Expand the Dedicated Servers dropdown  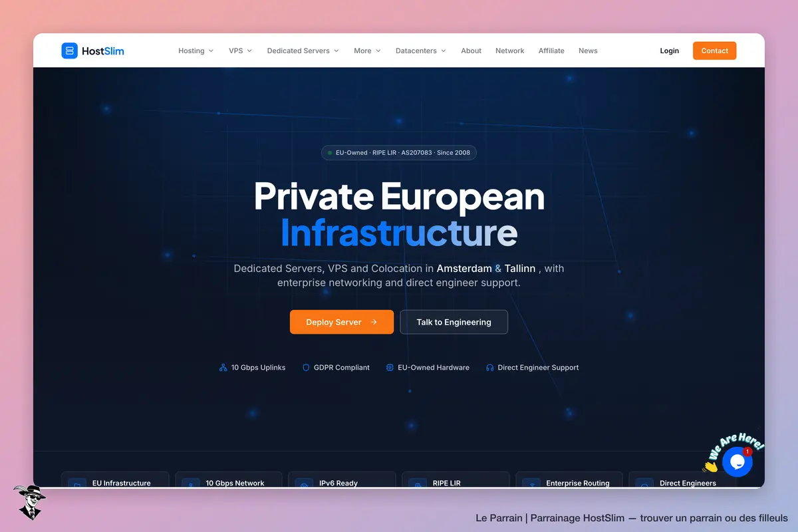tap(303, 51)
